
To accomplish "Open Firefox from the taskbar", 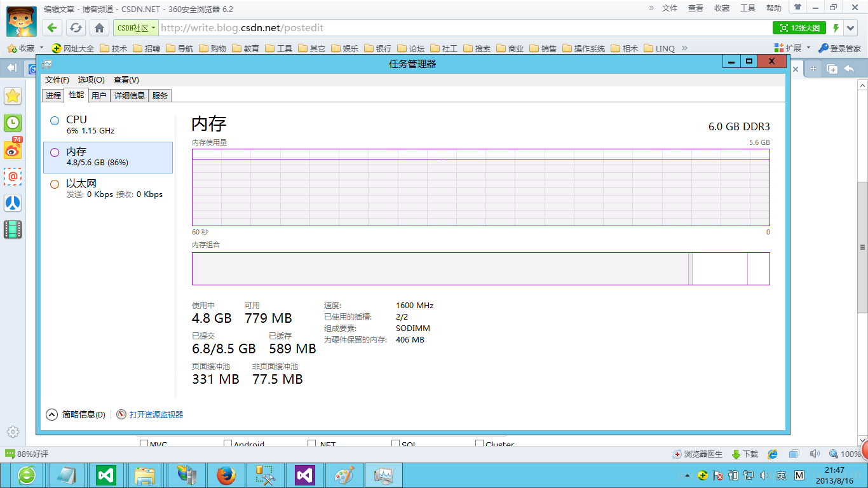I will (x=226, y=475).
